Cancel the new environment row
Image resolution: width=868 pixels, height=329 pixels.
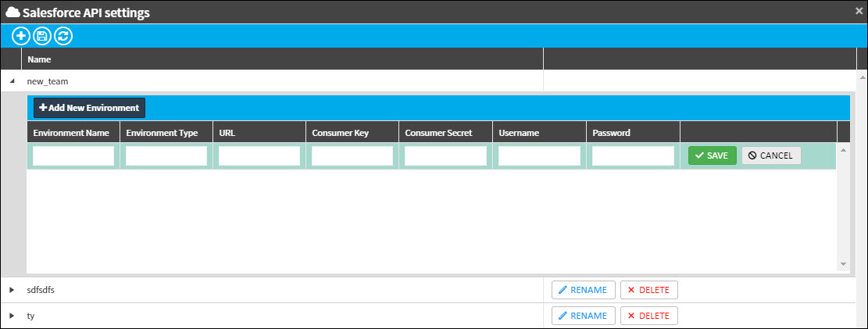click(x=771, y=156)
